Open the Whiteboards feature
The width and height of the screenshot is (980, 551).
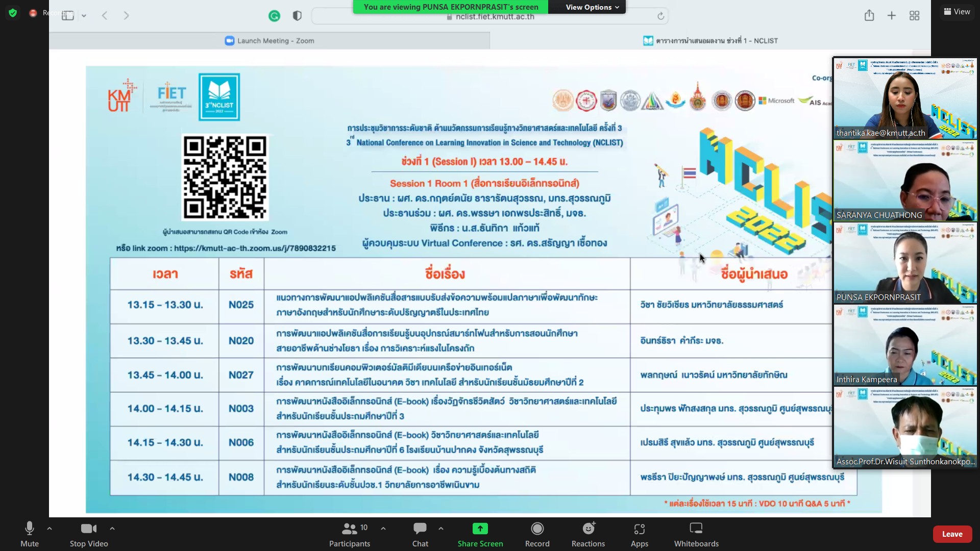coord(696,534)
